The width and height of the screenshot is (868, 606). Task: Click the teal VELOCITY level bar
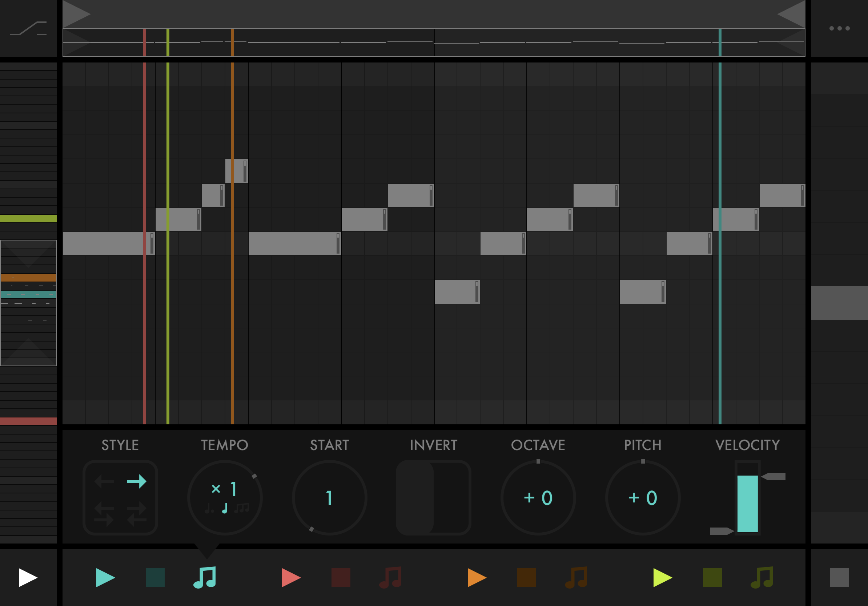pyautogui.click(x=747, y=503)
